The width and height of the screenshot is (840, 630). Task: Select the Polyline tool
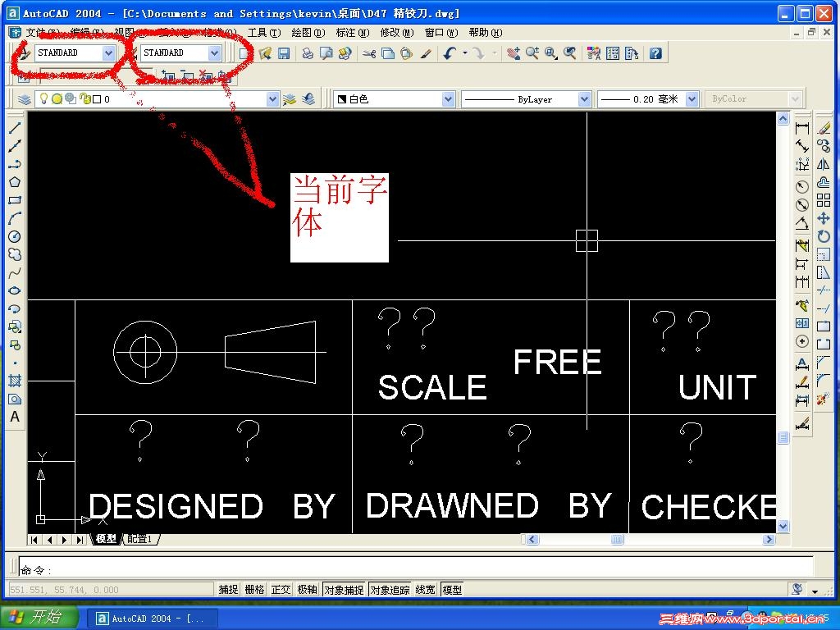(x=15, y=164)
